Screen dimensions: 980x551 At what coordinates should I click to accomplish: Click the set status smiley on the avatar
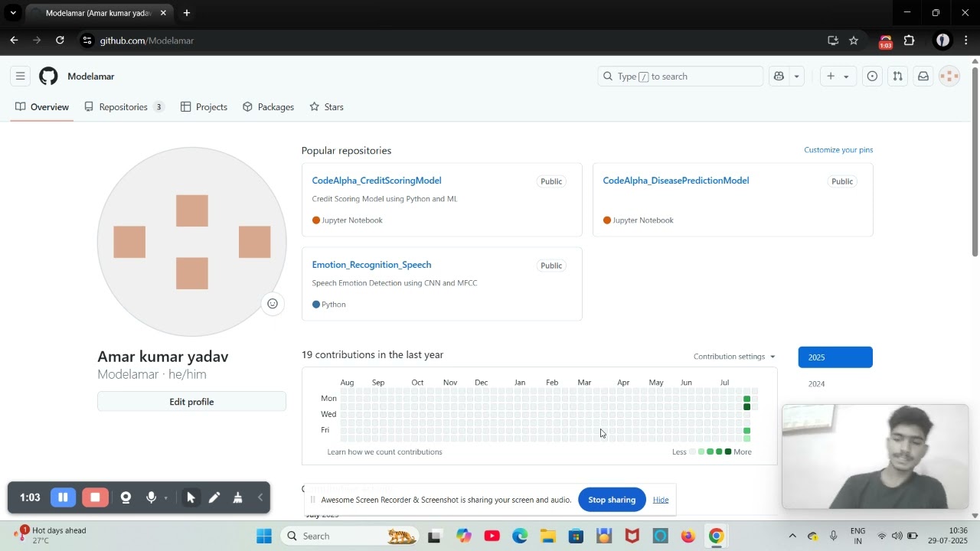(273, 304)
